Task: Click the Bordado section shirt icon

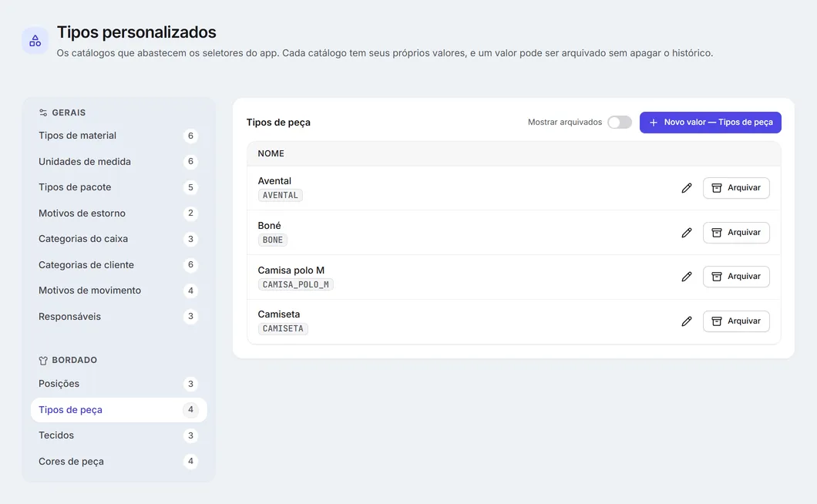Action: (43, 360)
